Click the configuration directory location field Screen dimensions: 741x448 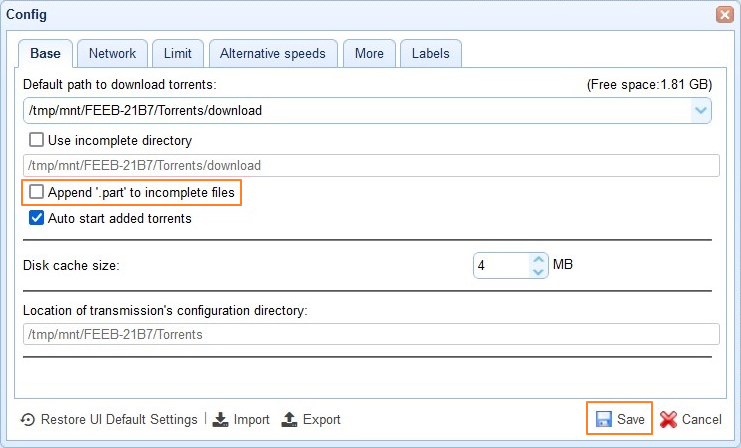[370, 335]
